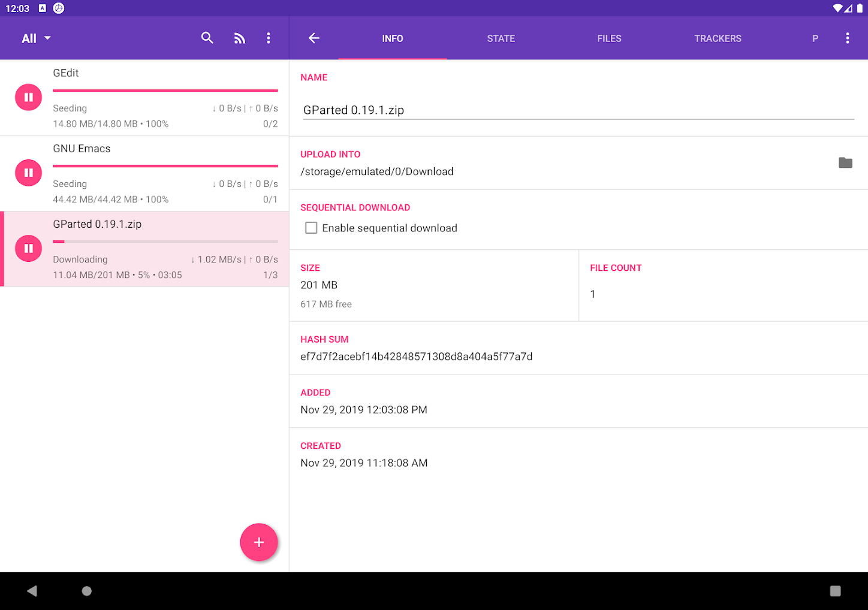Tap Android recent apps square button

(835, 591)
